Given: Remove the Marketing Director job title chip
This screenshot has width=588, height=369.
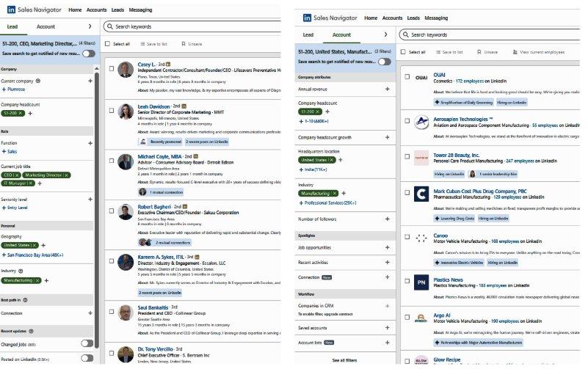Looking at the screenshot, I should click(x=66, y=175).
